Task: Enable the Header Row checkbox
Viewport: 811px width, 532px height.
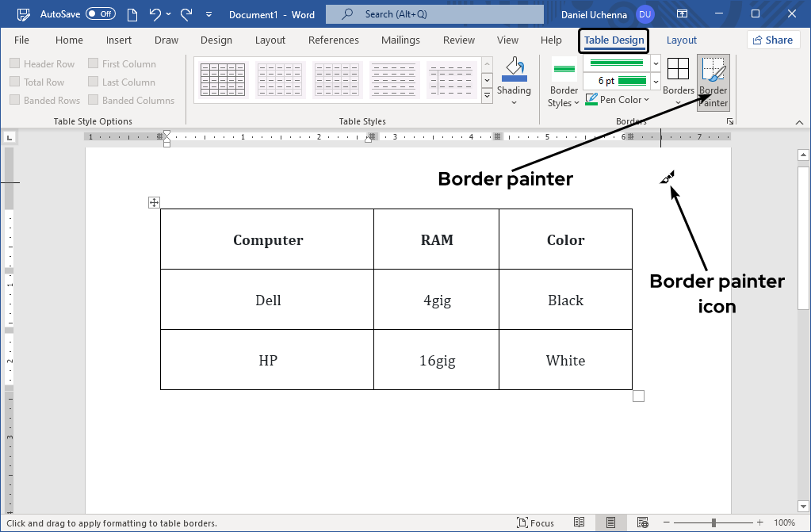Action: point(13,63)
